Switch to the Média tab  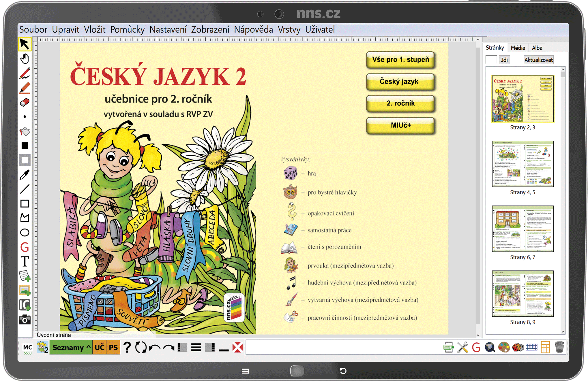click(518, 48)
